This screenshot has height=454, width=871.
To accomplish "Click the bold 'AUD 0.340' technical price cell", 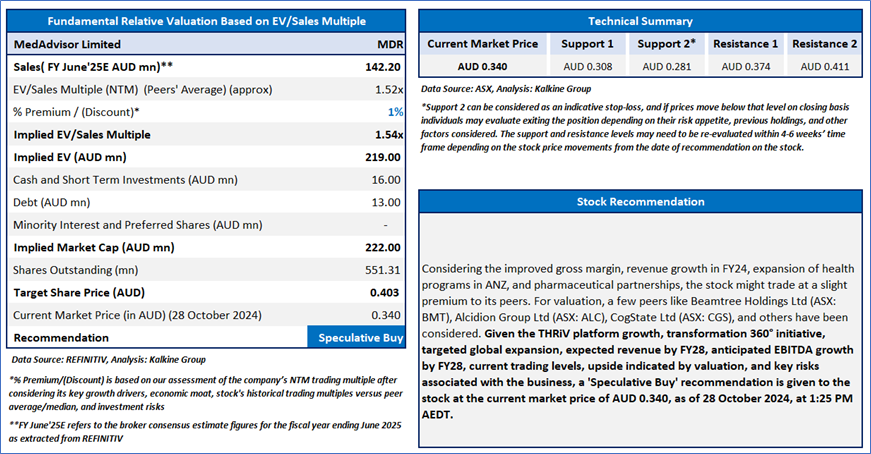I will [482, 67].
